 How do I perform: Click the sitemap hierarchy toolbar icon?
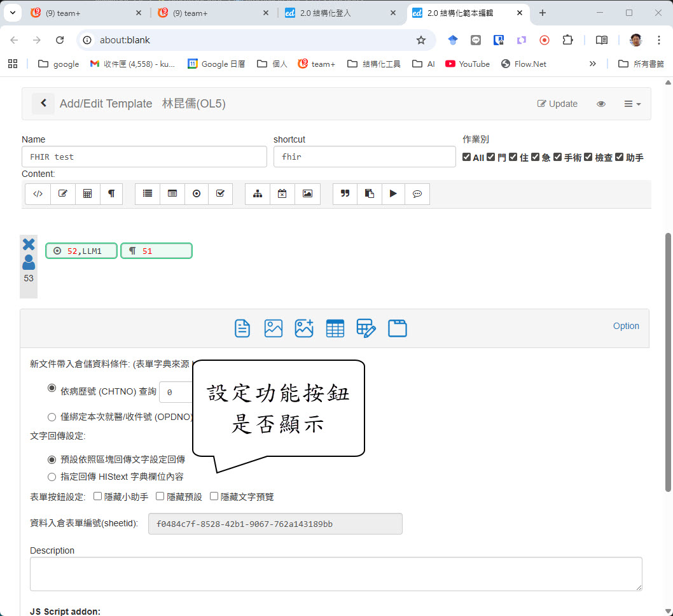point(258,194)
